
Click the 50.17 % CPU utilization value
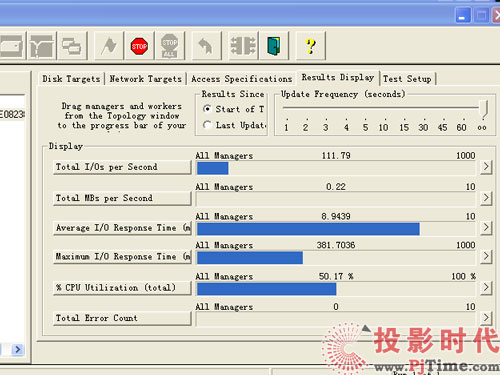point(336,276)
